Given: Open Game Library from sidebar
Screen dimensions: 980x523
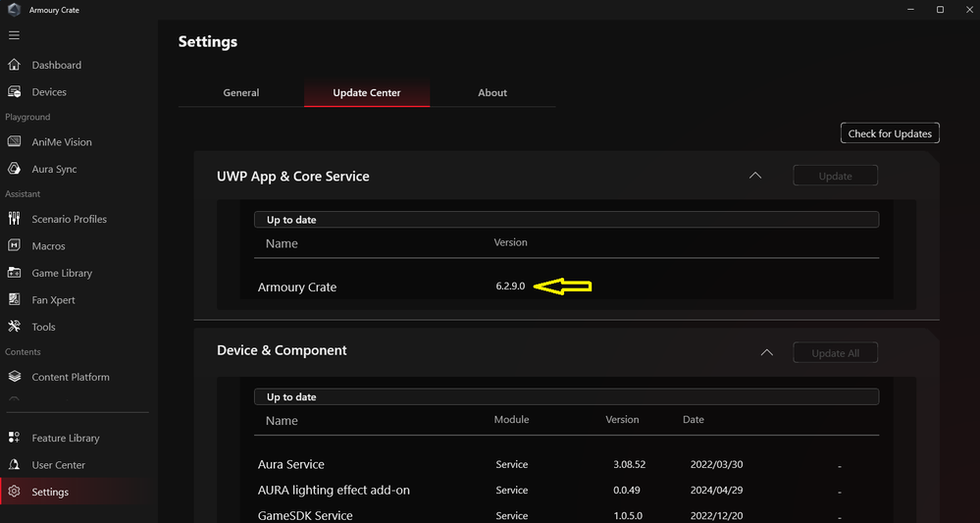Looking at the screenshot, I should [62, 273].
